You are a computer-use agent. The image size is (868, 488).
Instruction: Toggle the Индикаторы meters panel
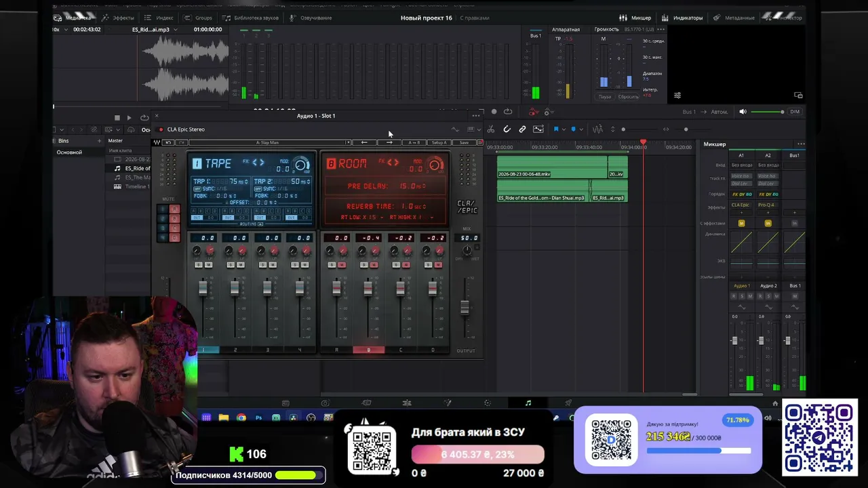click(x=682, y=18)
